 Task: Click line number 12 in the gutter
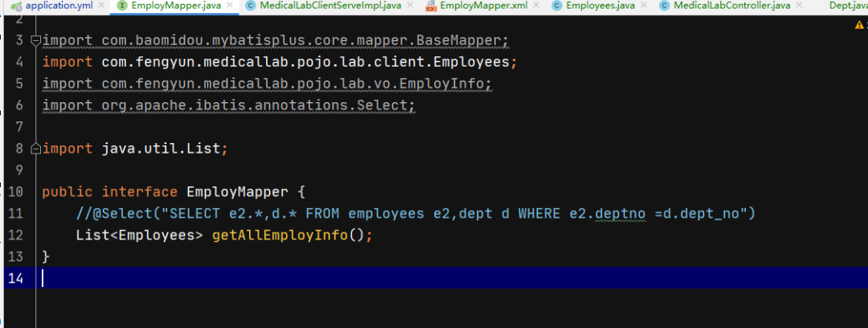coord(15,235)
